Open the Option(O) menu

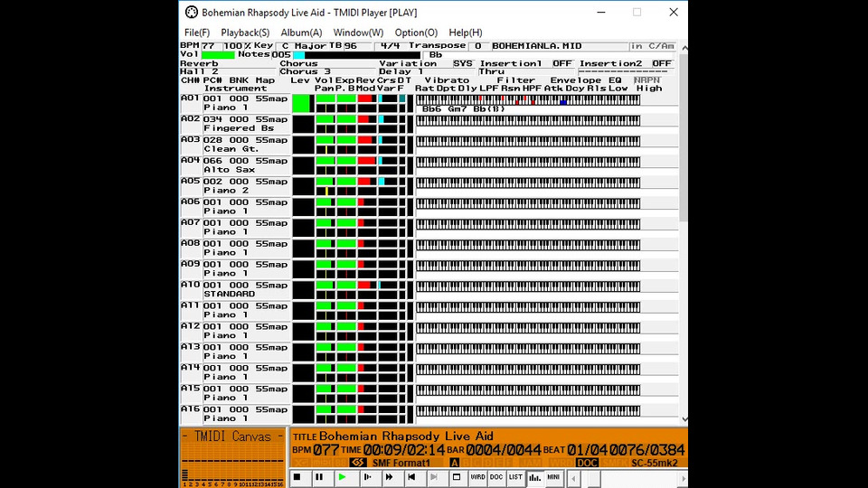(416, 33)
